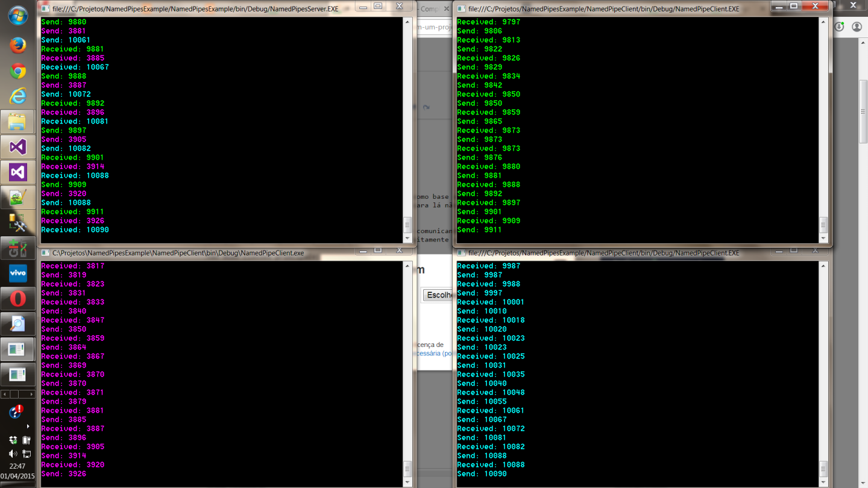
Task: Click scroll-up arrow in NamedPipesServer window
Action: click(407, 22)
